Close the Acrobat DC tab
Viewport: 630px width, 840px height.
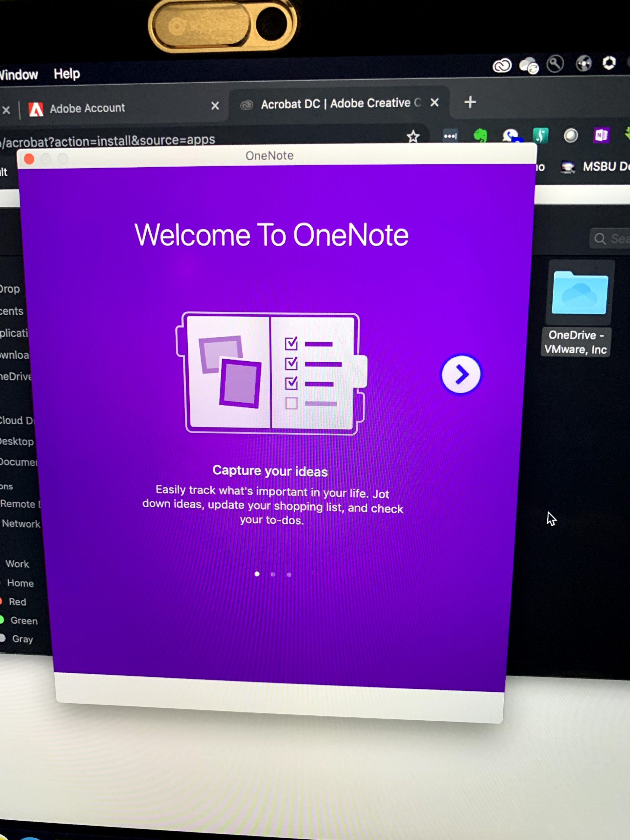[434, 102]
